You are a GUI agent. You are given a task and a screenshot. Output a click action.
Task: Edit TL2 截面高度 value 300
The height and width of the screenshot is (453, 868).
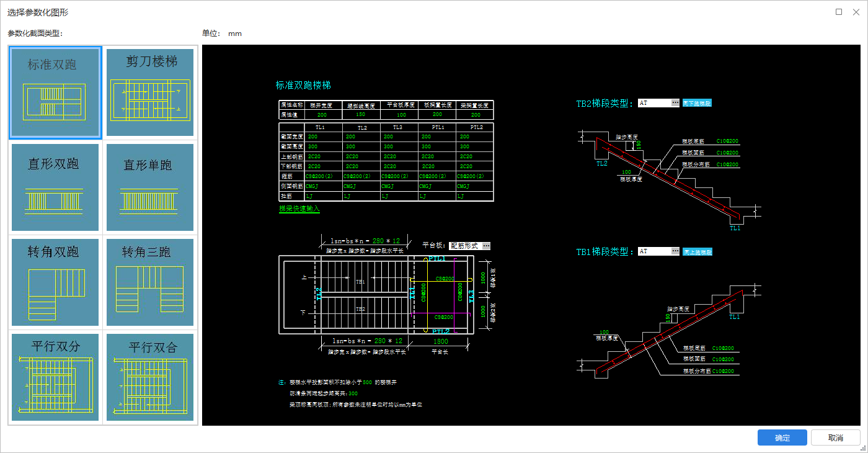click(350, 146)
